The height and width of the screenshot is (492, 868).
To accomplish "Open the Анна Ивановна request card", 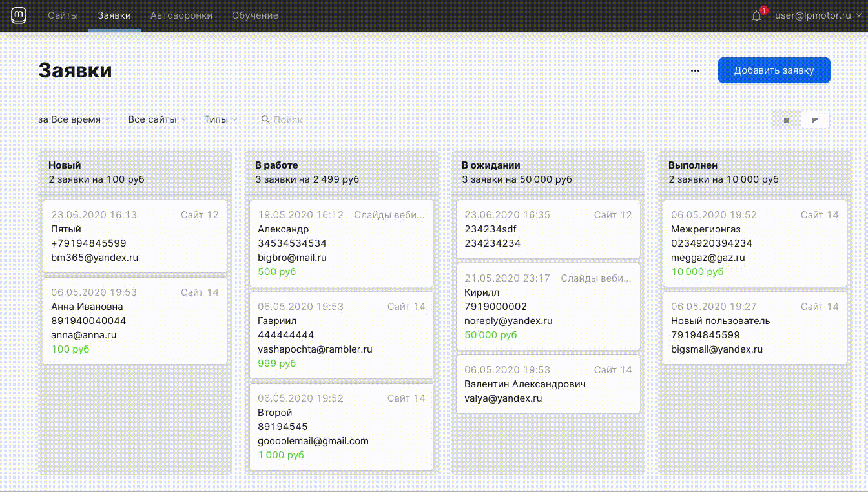I will click(x=135, y=321).
